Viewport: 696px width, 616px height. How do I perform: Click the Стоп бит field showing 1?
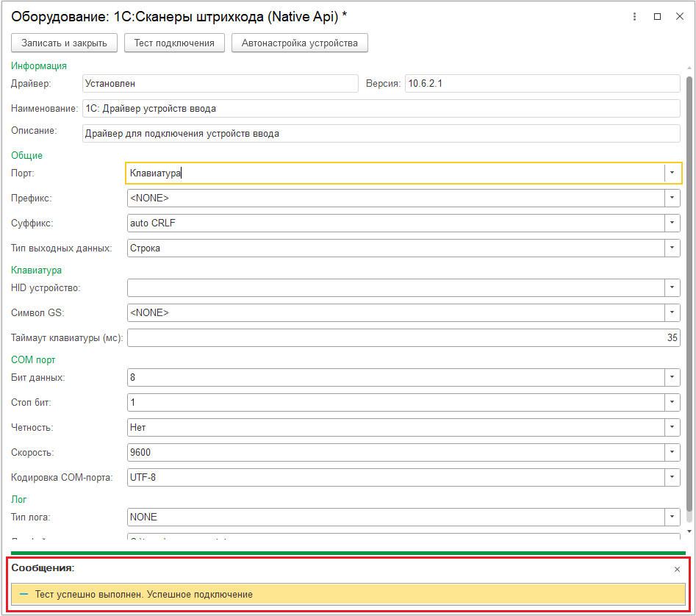coord(396,402)
